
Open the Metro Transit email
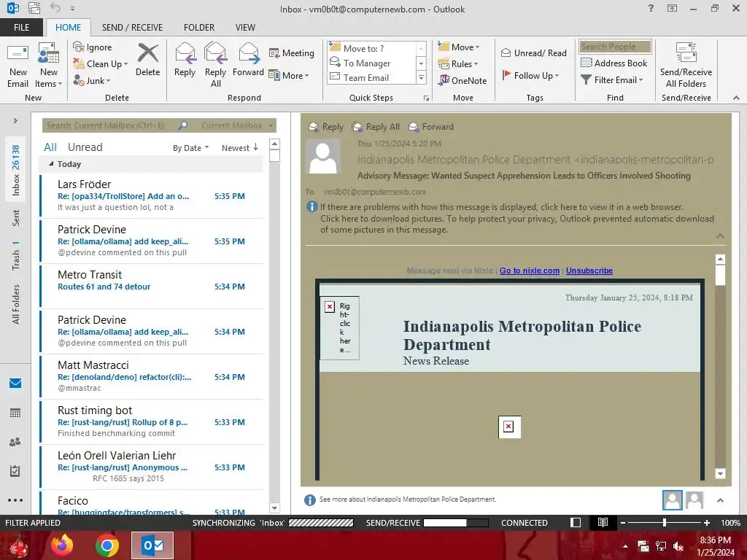152,286
